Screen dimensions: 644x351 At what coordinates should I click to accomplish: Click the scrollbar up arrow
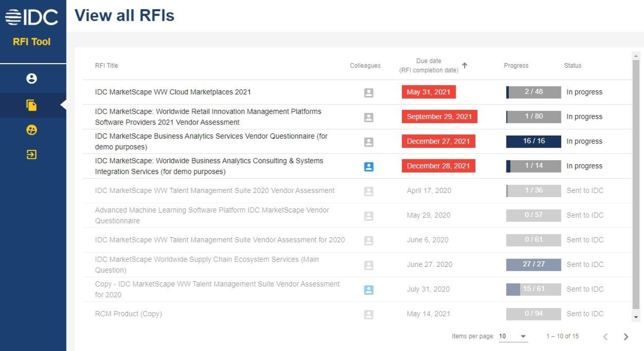pos(636,55)
